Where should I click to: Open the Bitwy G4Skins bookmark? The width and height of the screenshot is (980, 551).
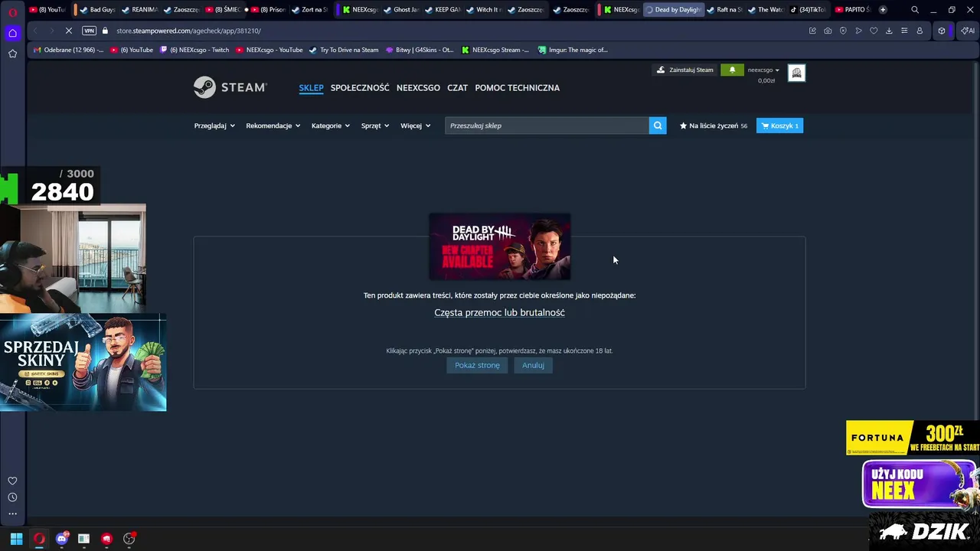[420, 50]
